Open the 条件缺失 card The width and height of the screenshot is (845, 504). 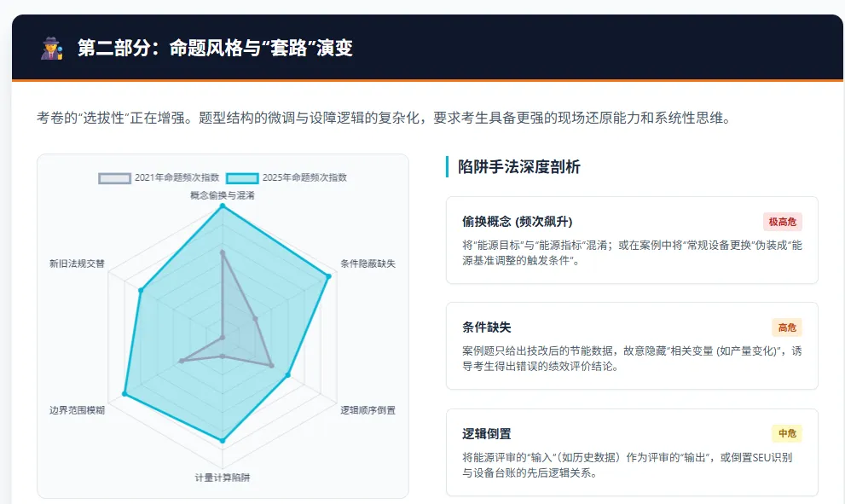coord(632,345)
